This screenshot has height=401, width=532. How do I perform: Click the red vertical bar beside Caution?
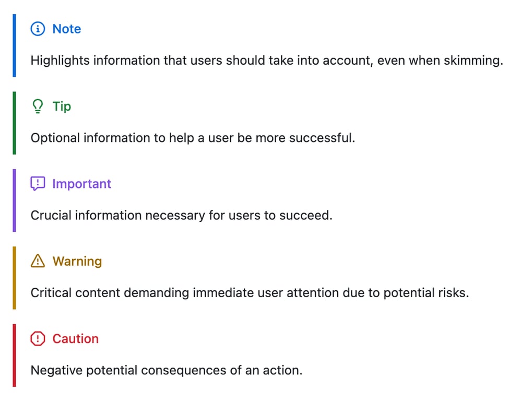[14, 355]
